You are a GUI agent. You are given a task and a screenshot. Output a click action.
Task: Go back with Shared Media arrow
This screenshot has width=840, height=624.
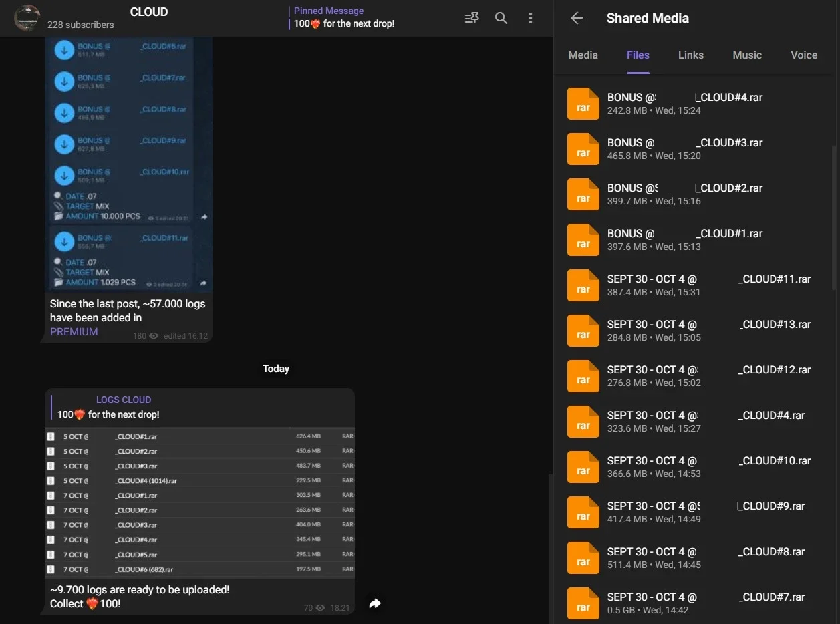pyautogui.click(x=577, y=18)
